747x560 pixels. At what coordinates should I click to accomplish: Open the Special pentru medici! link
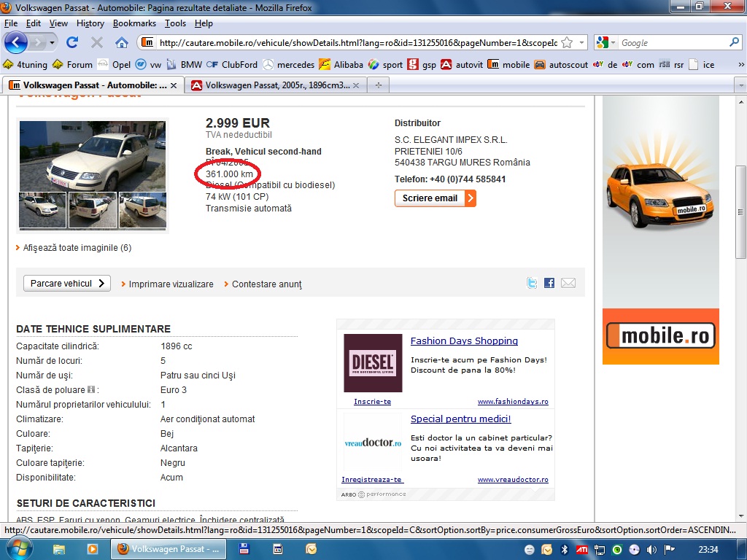[461, 419]
